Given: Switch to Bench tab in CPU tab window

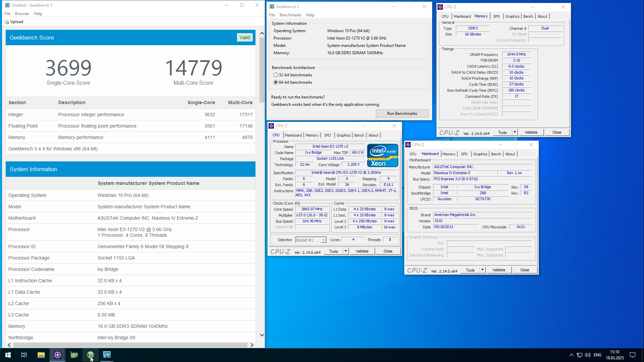Looking at the screenshot, I should click(359, 135).
